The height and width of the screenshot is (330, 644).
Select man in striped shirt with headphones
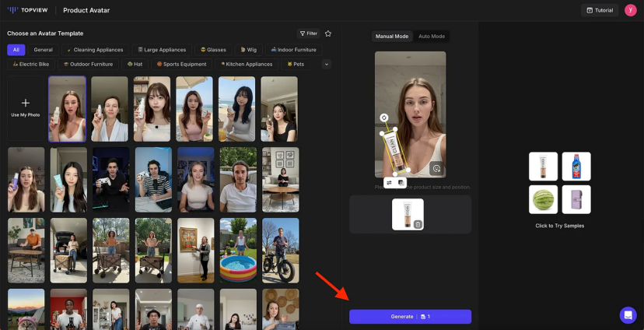tap(153, 180)
